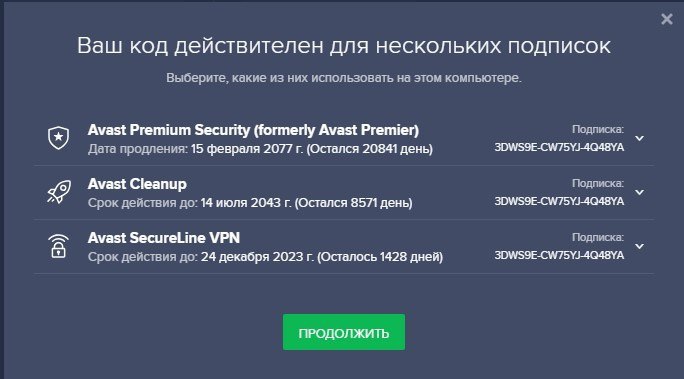
Task: Select the Avast Premium Security title
Action: 253,130
